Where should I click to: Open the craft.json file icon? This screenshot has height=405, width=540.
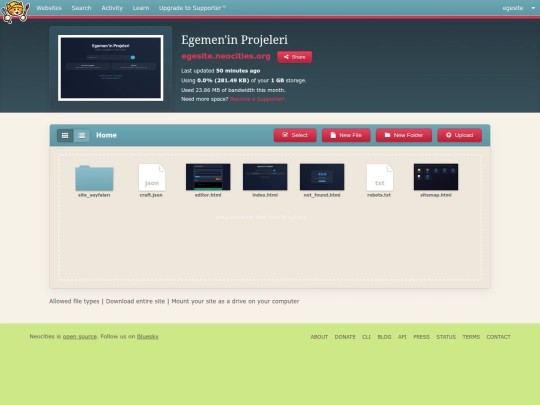(x=152, y=177)
